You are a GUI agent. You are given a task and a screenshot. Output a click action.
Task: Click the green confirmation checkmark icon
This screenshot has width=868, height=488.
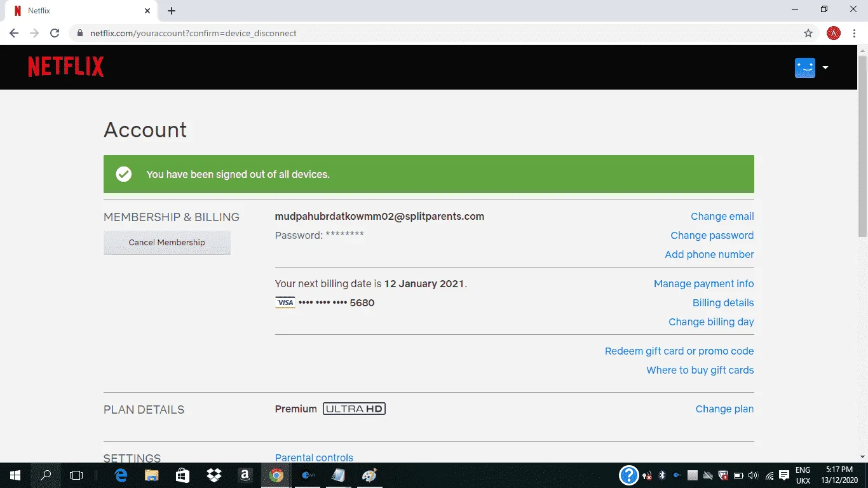(x=124, y=174)
